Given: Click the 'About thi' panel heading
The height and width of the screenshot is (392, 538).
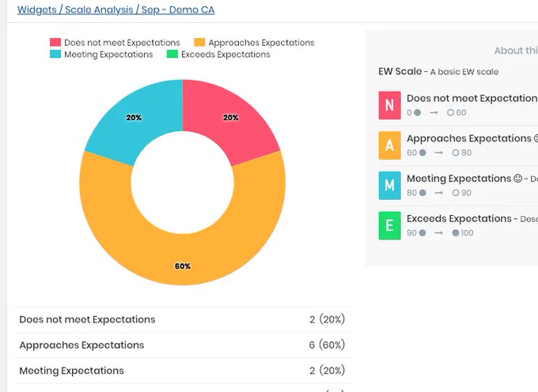Looking at the screenshot, I should [x=516, y=51].
